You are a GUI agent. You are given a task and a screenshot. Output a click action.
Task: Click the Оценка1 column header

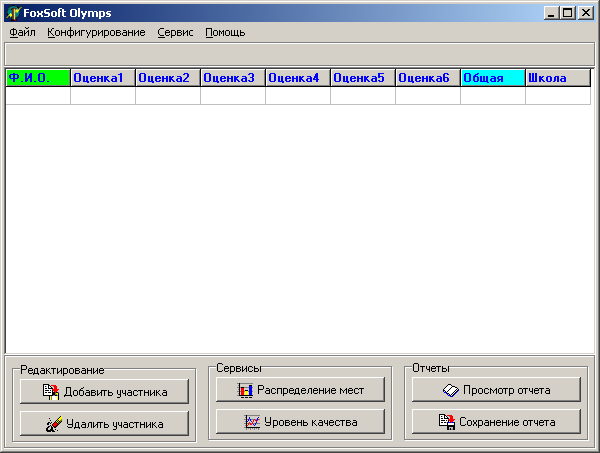coord(103,78)
